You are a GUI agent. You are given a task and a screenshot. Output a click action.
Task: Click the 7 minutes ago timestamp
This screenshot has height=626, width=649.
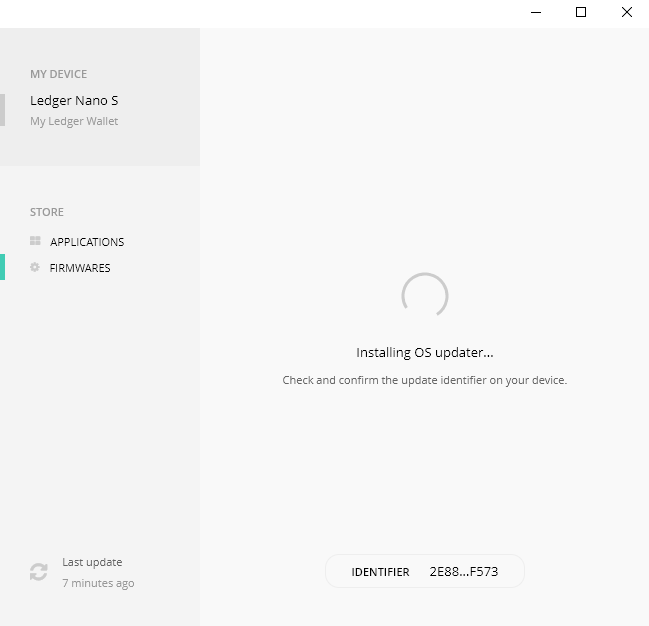(x=98, y=583)
